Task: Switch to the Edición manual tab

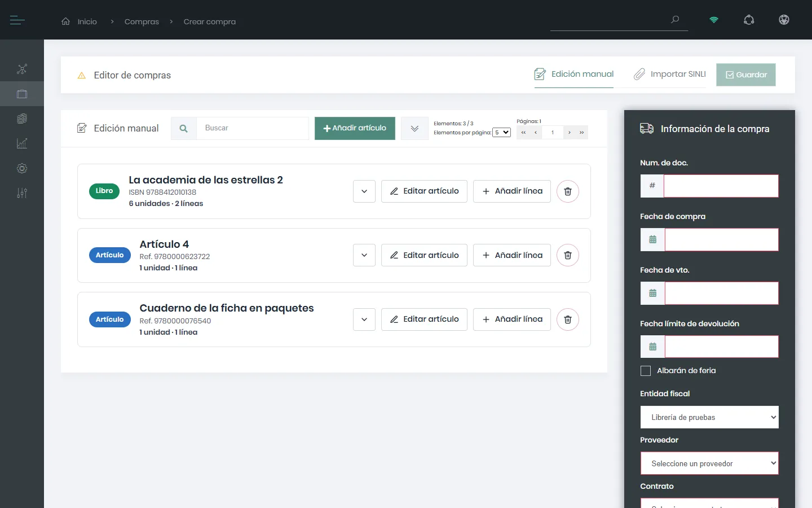Action: click(574, 75)
